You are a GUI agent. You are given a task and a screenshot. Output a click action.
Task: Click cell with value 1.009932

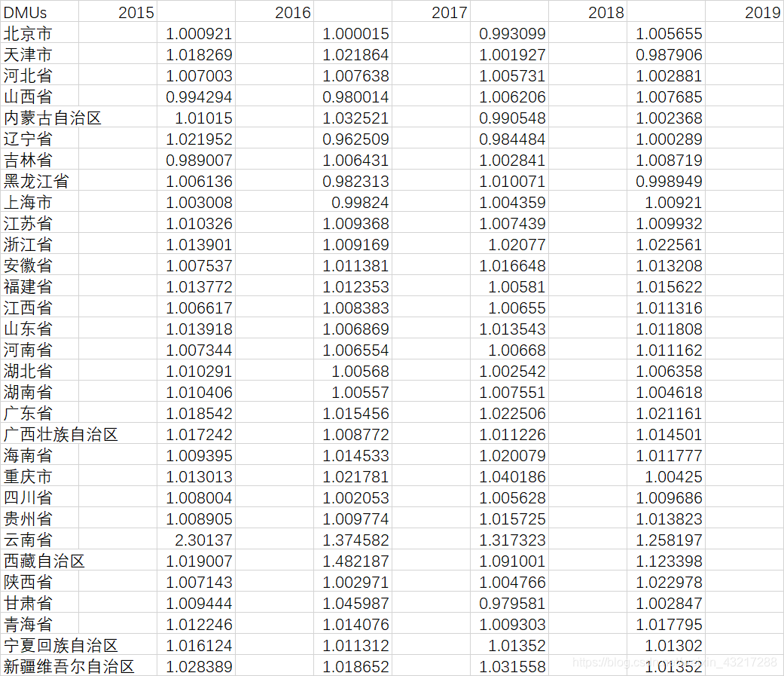[666, 222]
